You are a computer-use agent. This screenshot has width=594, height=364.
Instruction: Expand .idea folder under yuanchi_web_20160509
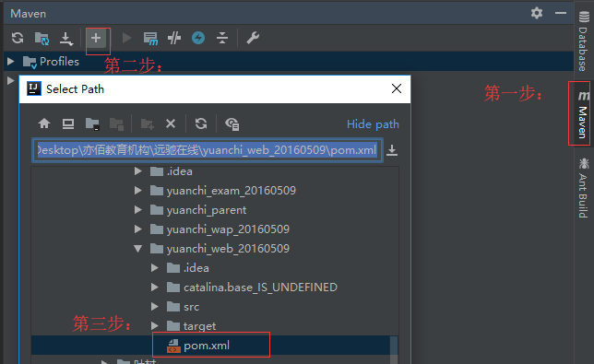(x=155, y=268)
